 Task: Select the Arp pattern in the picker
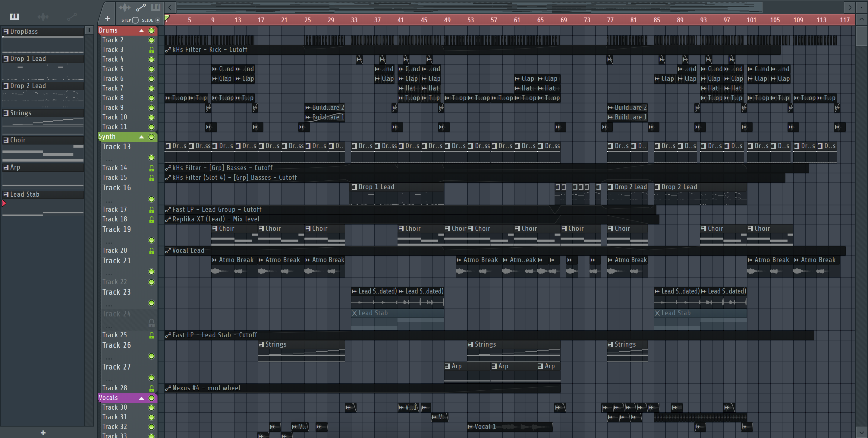(43, 167)
